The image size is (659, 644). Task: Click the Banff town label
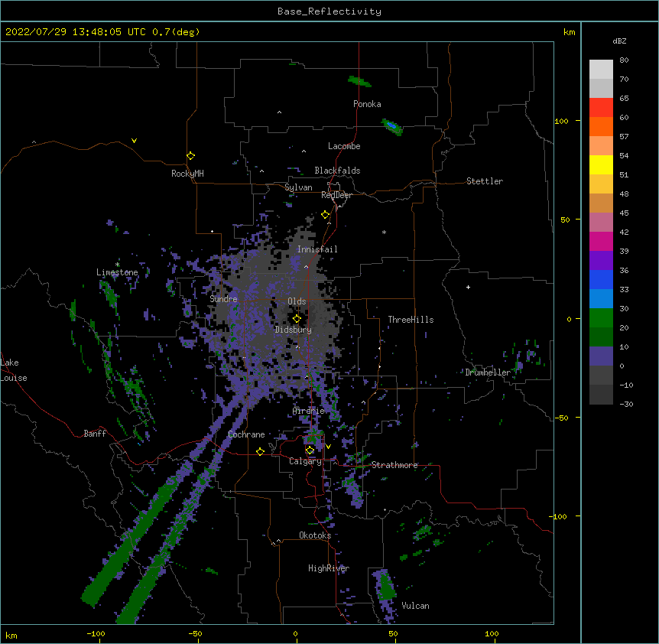95,434
